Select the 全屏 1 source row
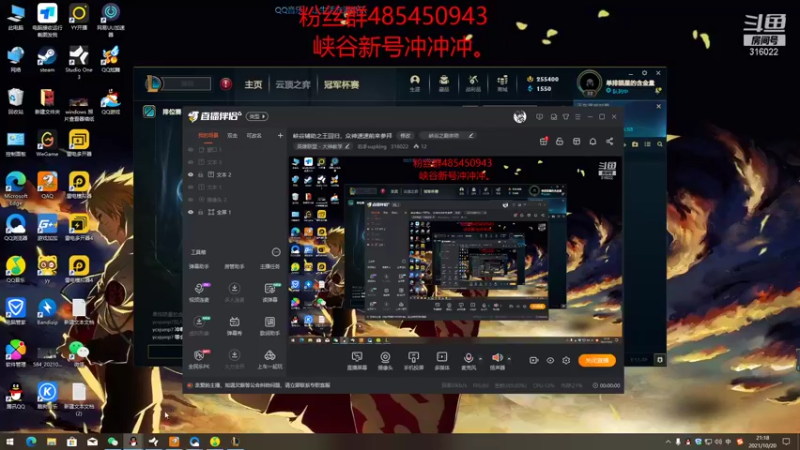800x450 pixels. (235, 212)
